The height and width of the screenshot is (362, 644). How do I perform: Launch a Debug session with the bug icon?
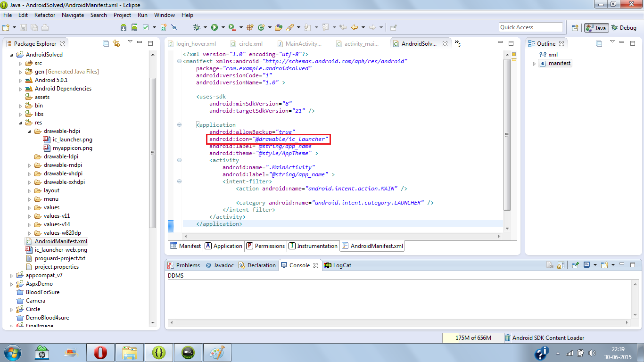coord(197,27)
